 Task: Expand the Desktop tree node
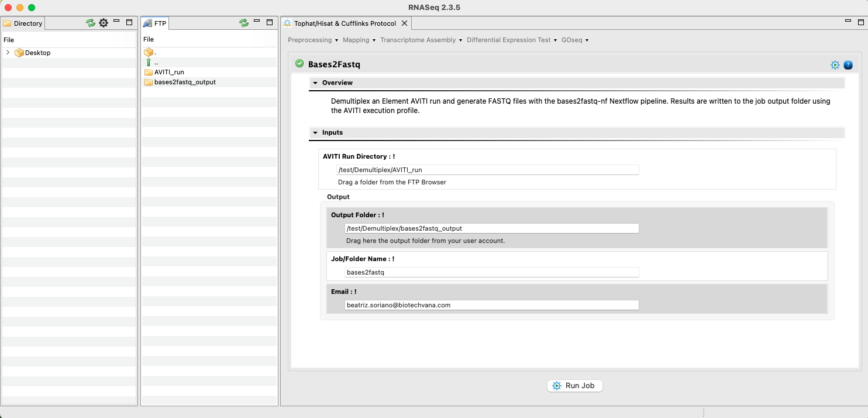point(8,53)
